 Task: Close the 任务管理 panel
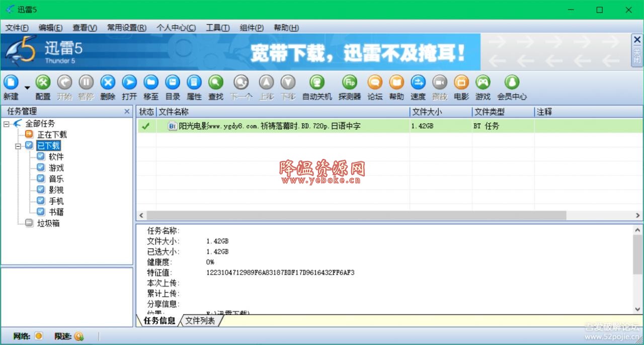tap(127, 112)
